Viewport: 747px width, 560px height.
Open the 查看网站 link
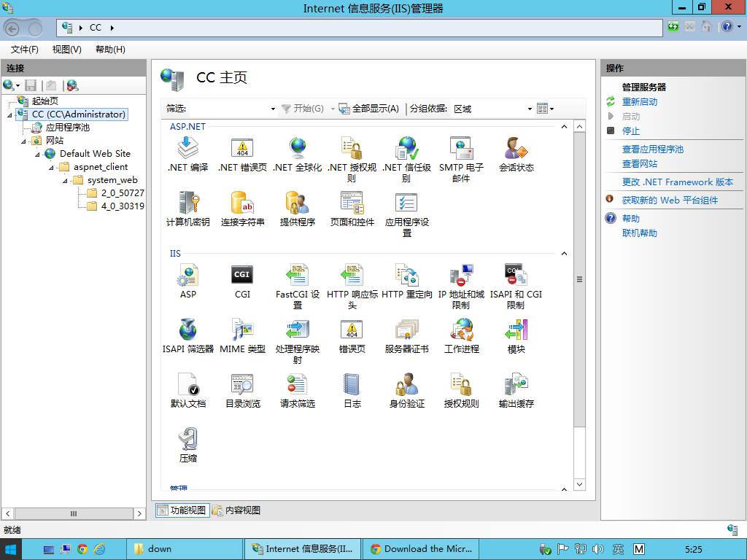(639, 164)
